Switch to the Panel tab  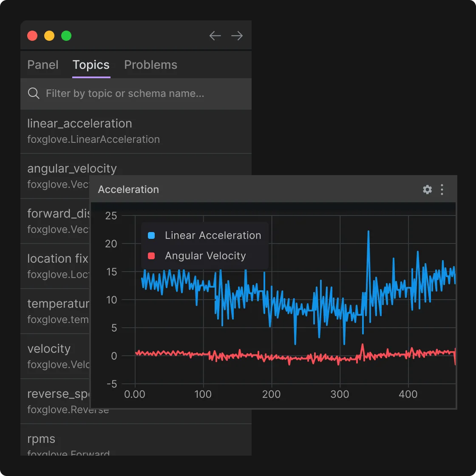tap(42, 65)
